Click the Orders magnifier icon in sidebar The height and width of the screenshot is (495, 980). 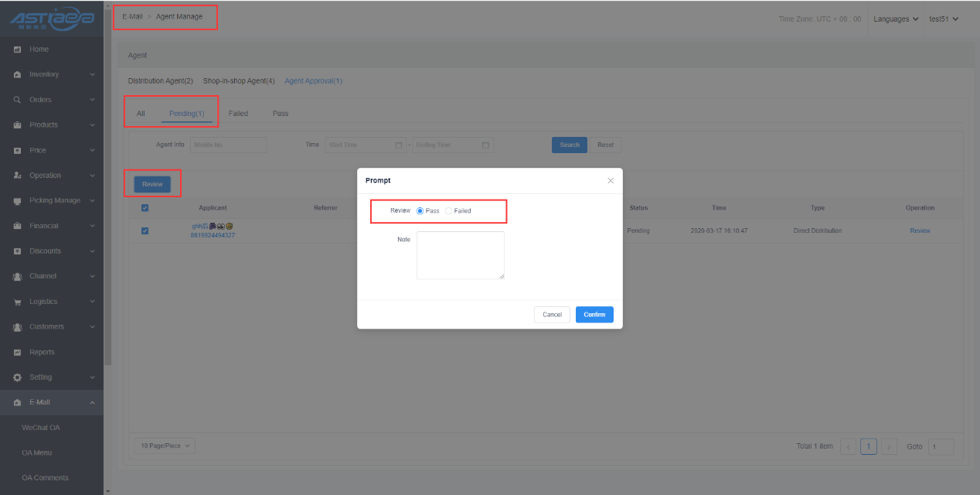tap(17, 100)
